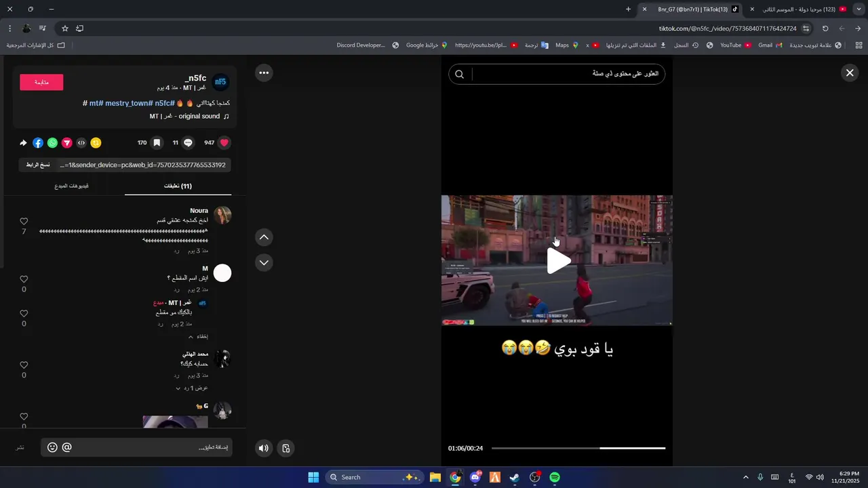Send to friends via red paper plane icon
This screenshot has height=488, width=868.
67,143
